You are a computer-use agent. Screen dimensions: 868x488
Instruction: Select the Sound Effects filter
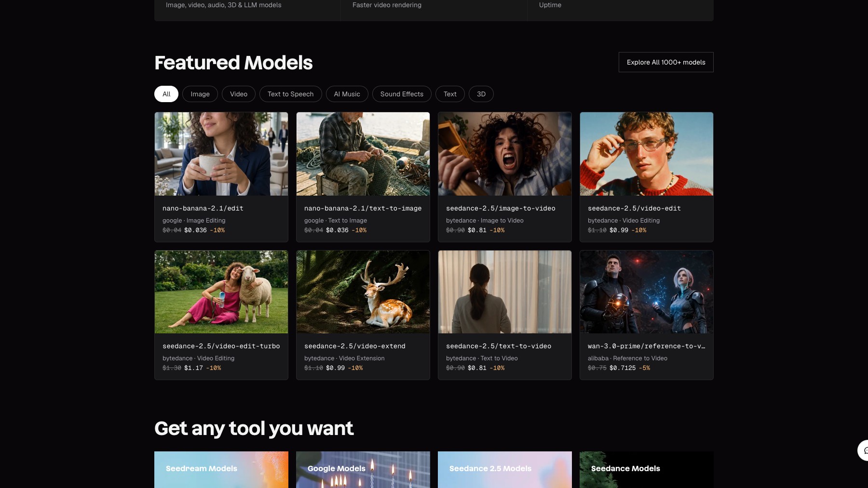tap(402, 94)
